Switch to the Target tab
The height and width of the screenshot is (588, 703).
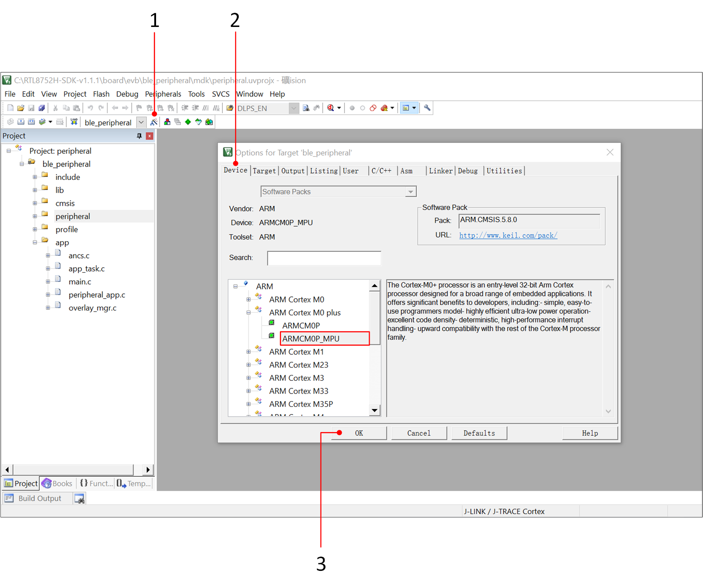click(x=264, y=171)
